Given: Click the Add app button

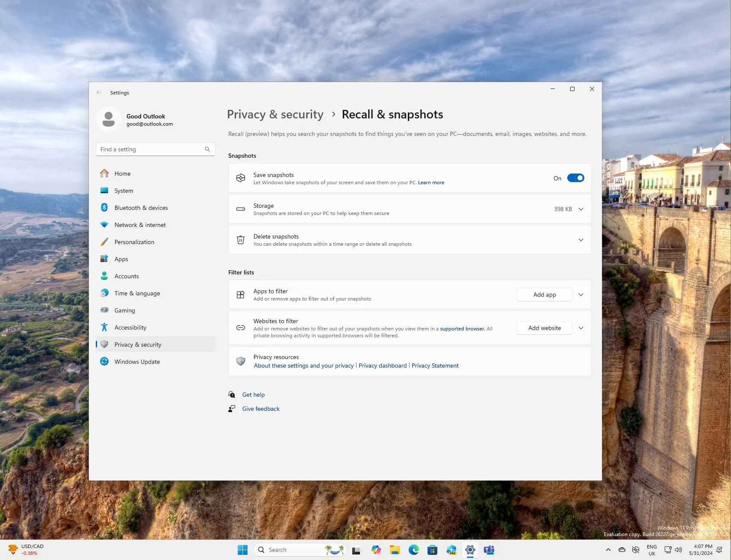Looking at the screenshot, I should [544, 295].
